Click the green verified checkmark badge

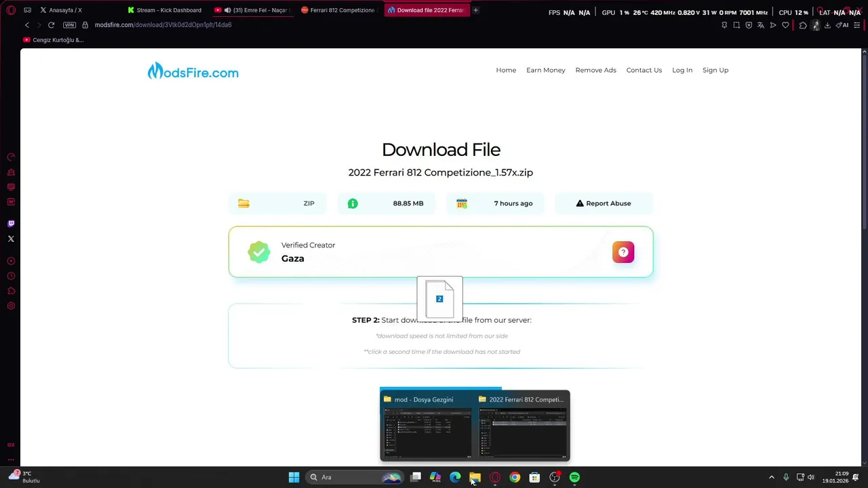tap(258, 252)
